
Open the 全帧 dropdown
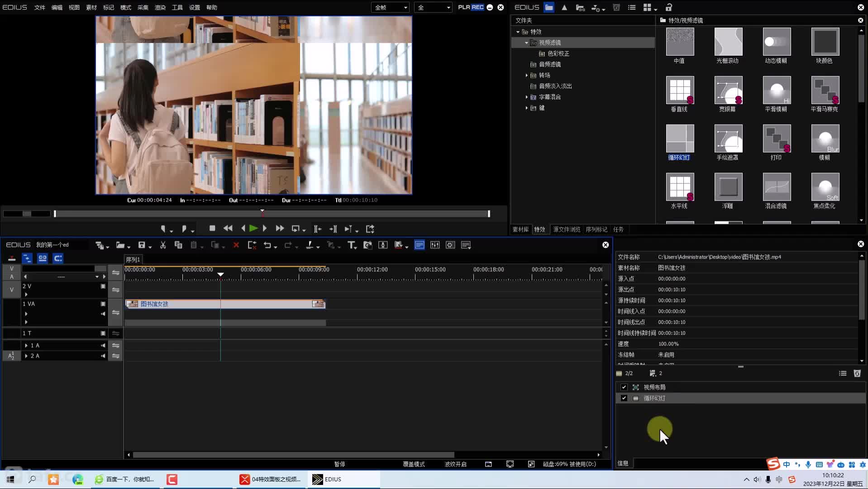coord(391,7)
